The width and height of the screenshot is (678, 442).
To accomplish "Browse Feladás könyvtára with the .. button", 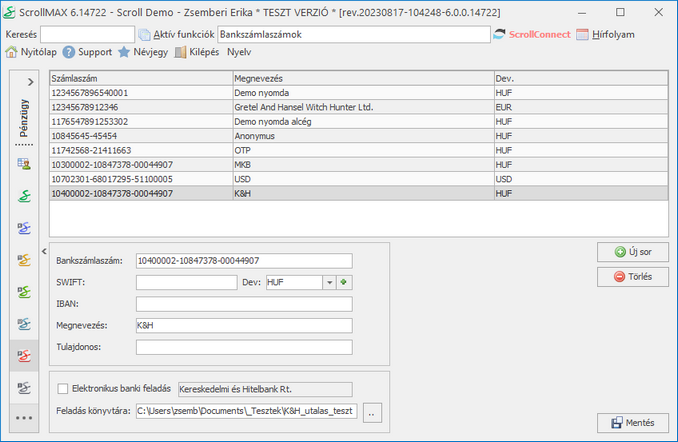I will pyautogui.click(x=372, y=412).
